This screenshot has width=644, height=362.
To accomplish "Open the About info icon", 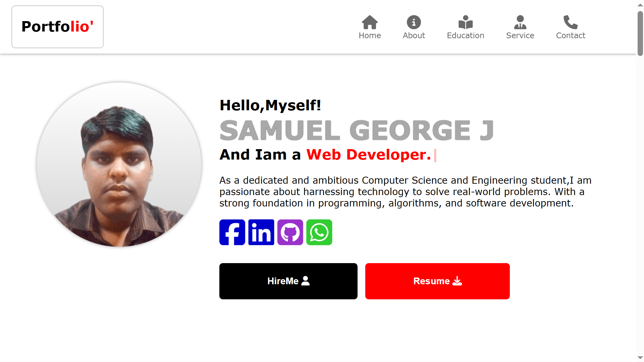I will coord(414,22).
